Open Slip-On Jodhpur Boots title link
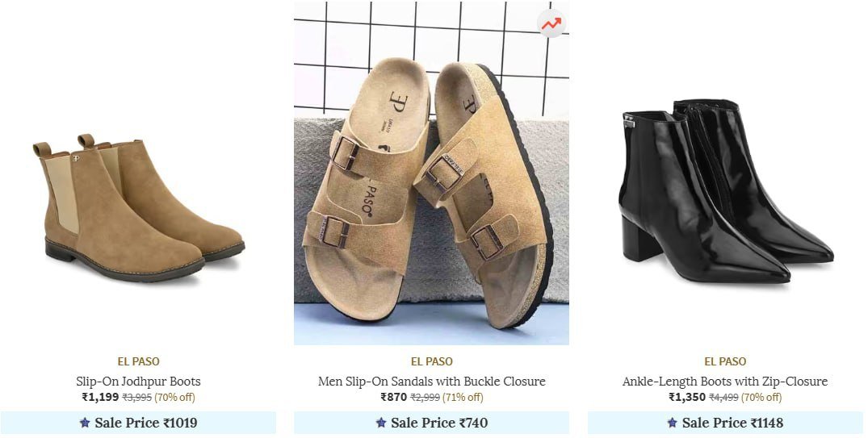The width and height of the screenshot is (868, 438). point(138,382)
